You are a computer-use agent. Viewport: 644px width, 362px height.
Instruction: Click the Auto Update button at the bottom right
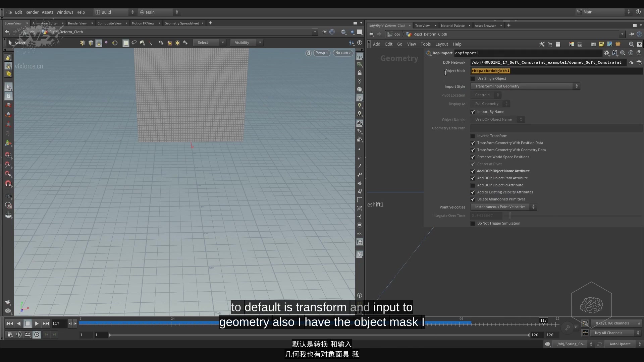620,344
